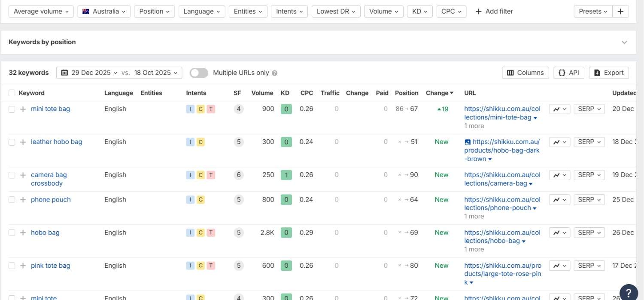Click the plus icon beside leather hobo bag keyword
The width and height of the screenshot is (644, 300).
pos(22,142)
